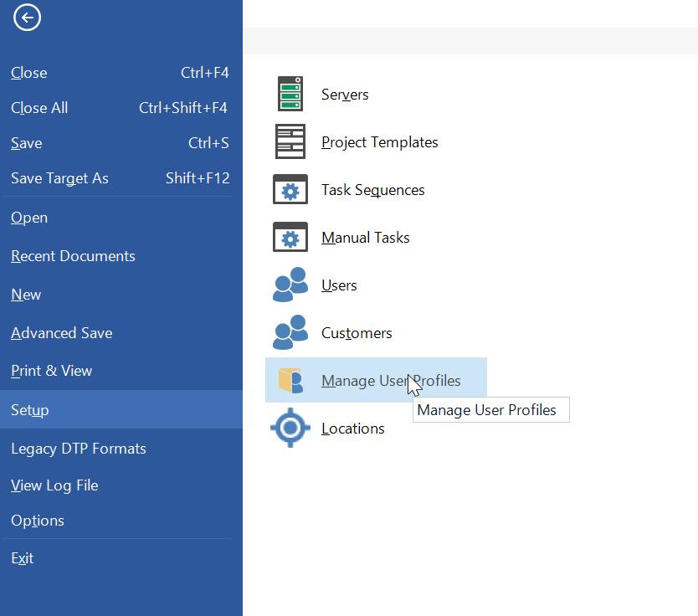This screenshot has height=616, width=698.
Task: Open the Users label
Action: 339,285
